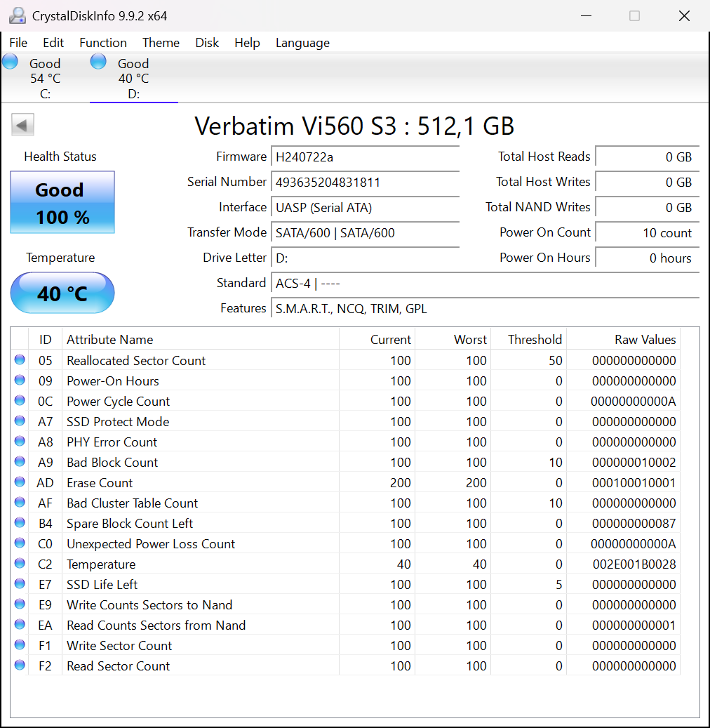Click the ID column header
The image size is (710, 728).
46,339
